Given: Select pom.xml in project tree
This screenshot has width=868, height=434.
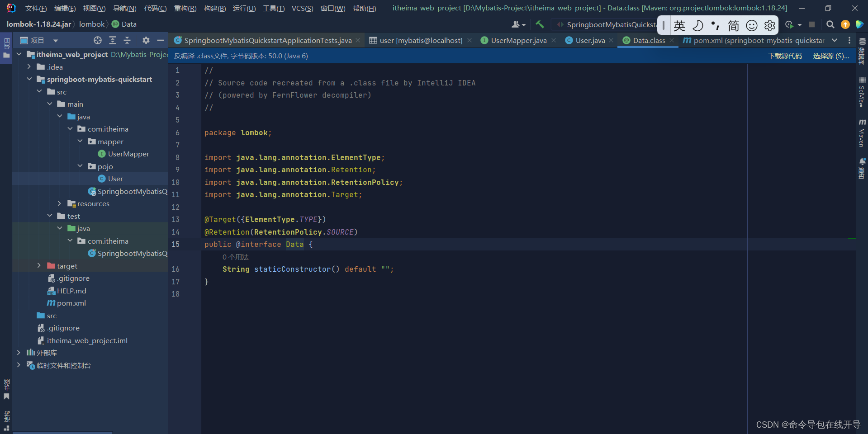Looking at the screenshot, I should (71, 303).
